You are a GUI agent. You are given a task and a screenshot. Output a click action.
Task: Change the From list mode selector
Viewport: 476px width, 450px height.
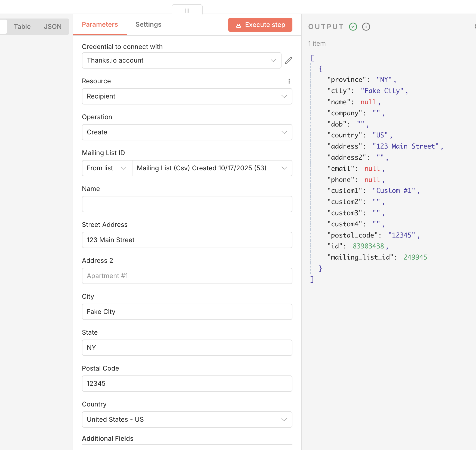107,168
